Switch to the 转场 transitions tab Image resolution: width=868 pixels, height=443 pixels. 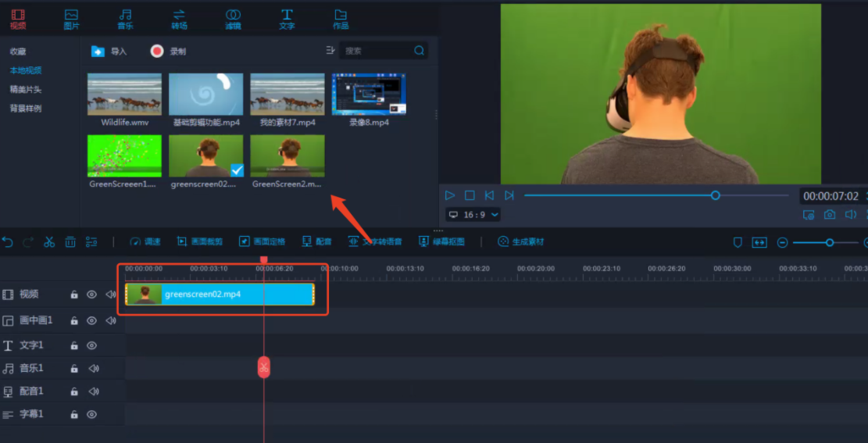pyautogui.click(x=179, y=19)
